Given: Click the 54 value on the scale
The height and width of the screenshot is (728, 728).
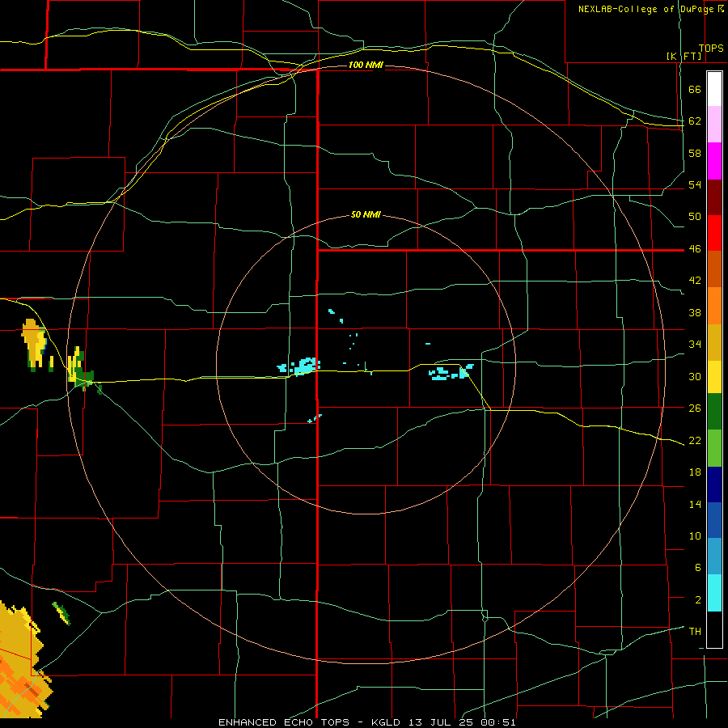Looking at the screenshot, I should tap(695, 184).
